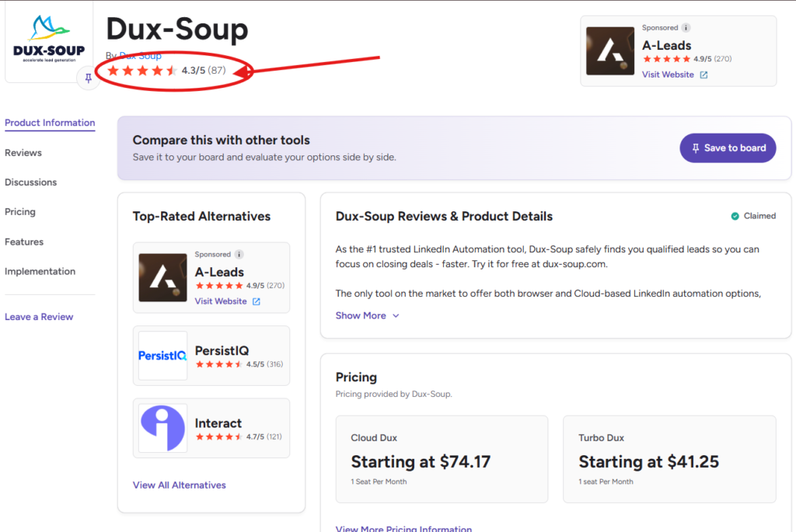The height and width of the screenshot is (532, 796).
Task: Open the Discussions section
Action: pos(30,182)
